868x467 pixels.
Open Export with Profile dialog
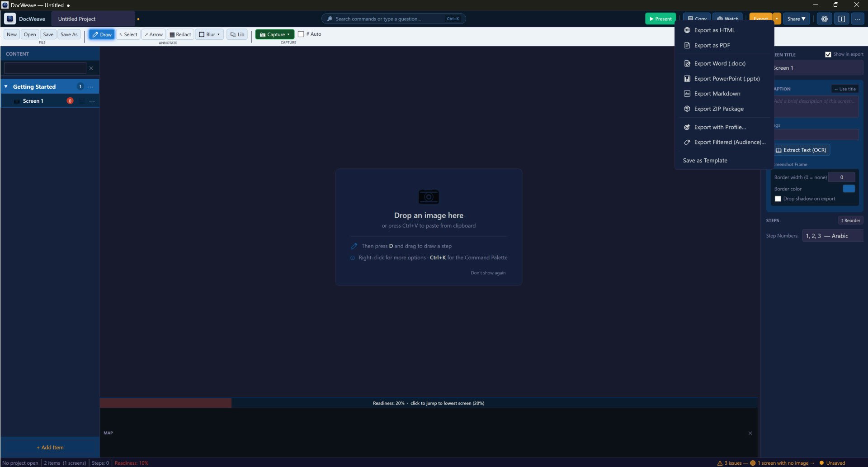pyautogui.click(x=724, y=127)
